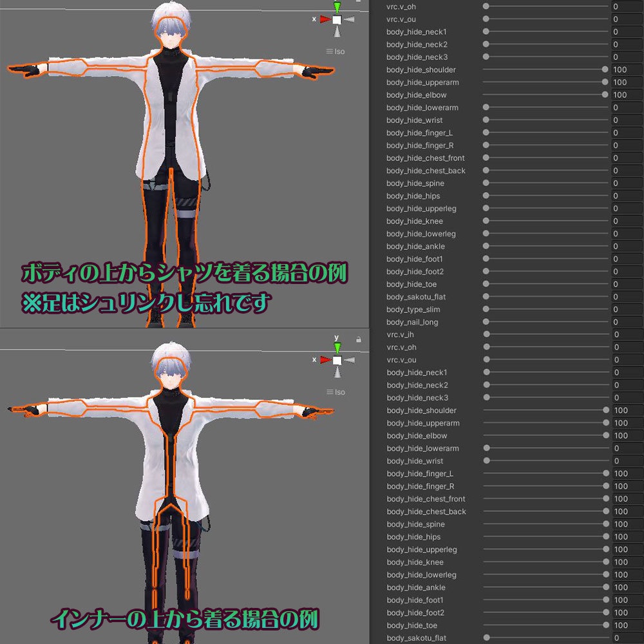
Task: Click the red X-axis cone in lower scene gizmo
Action: point(326,360)
